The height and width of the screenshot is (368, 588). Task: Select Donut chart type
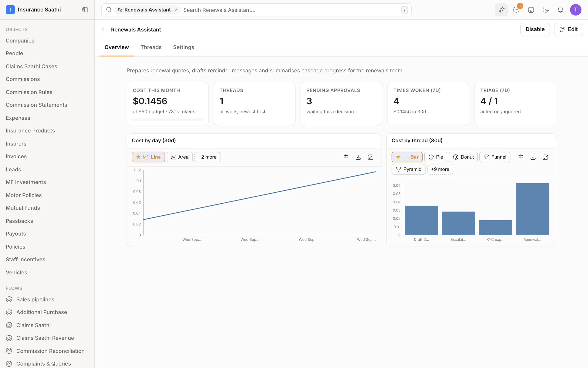tap(463, 157)
